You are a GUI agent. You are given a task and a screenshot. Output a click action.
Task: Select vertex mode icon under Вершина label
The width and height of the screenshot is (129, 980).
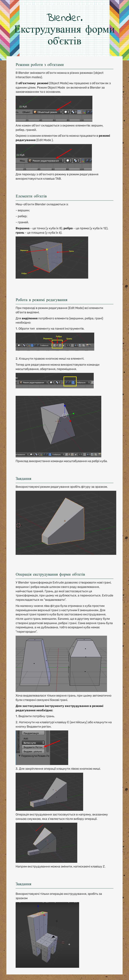54,346
